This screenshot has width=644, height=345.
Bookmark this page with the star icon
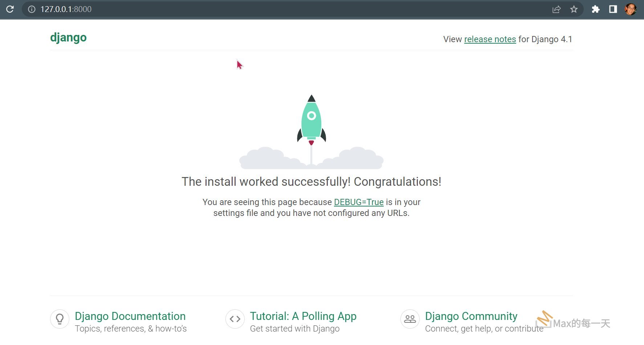(x=574, y=9)
